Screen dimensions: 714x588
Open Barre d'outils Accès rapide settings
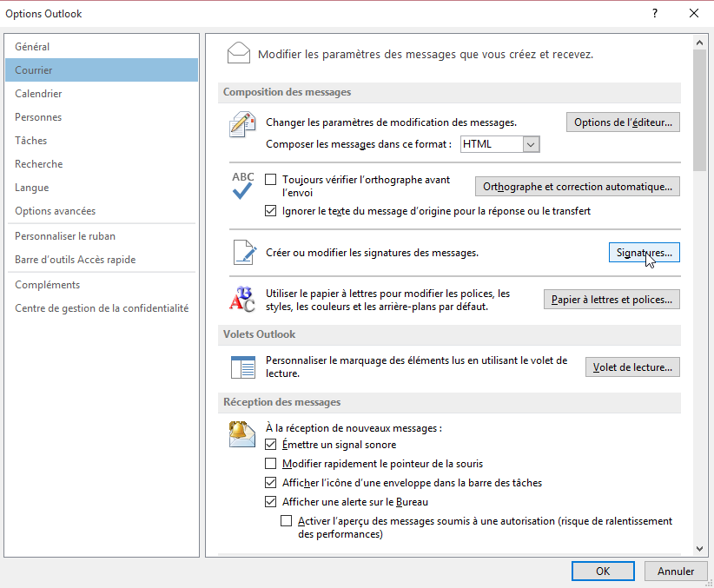click(102, 260)
